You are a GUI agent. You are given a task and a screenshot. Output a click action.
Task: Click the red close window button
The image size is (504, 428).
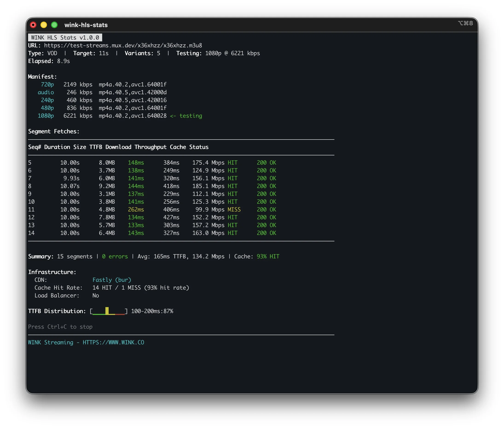[33, 25]
